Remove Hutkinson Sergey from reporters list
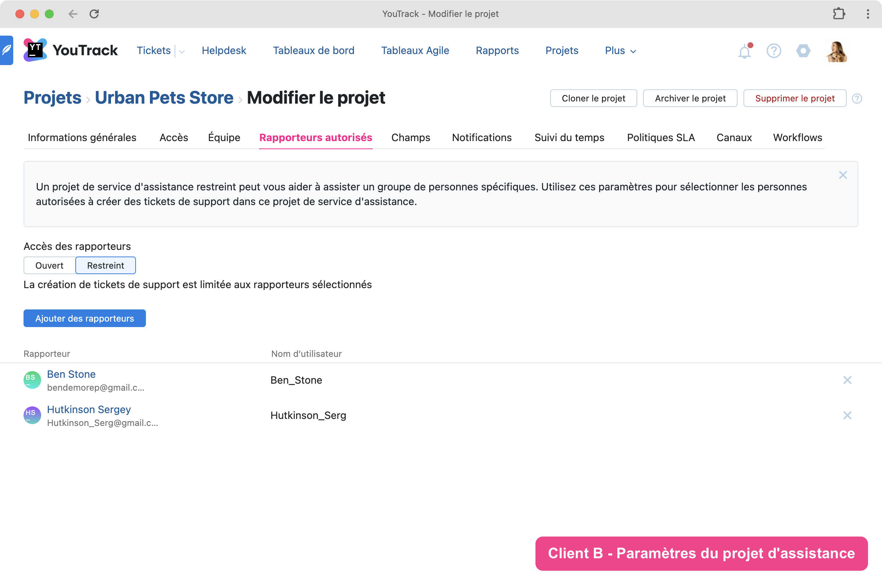The height and width of the screenshot is (588, 882). point(847,415)
